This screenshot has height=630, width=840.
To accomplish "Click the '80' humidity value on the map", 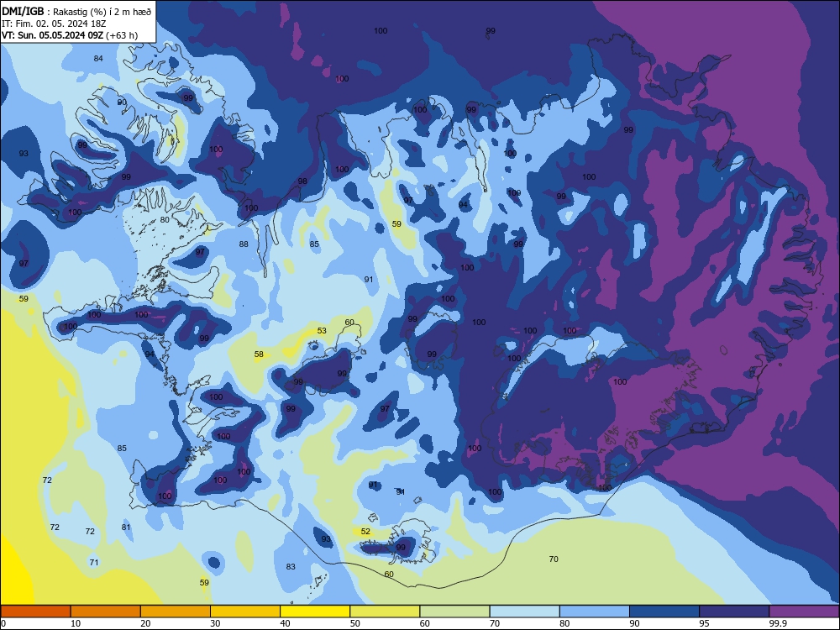I will pyautogui.click(x=165, y=219).
